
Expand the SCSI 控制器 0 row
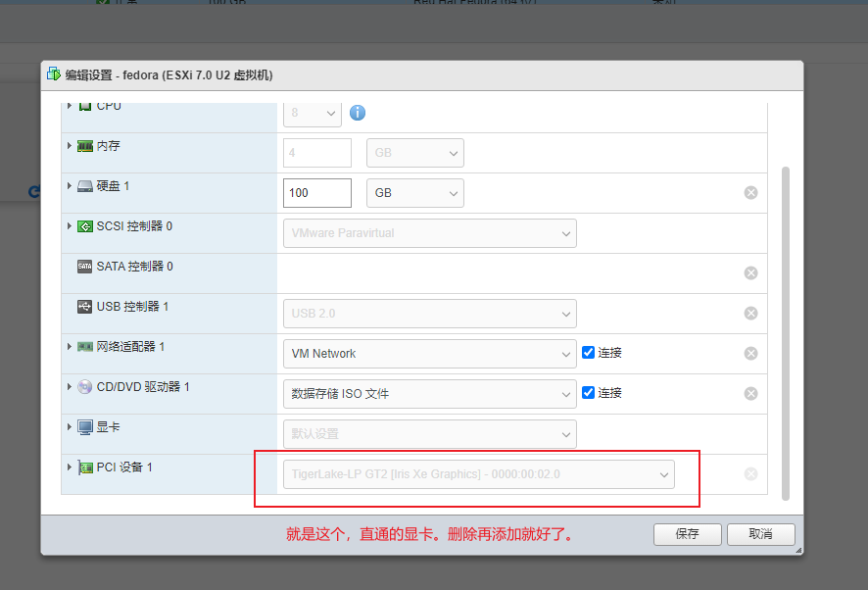[70, 226]
